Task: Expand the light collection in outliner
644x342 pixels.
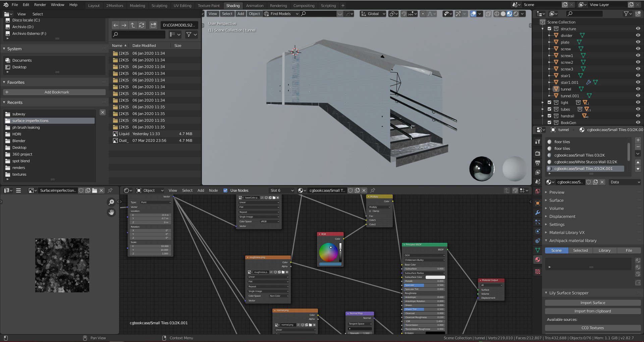Action: tap(543, 103)
